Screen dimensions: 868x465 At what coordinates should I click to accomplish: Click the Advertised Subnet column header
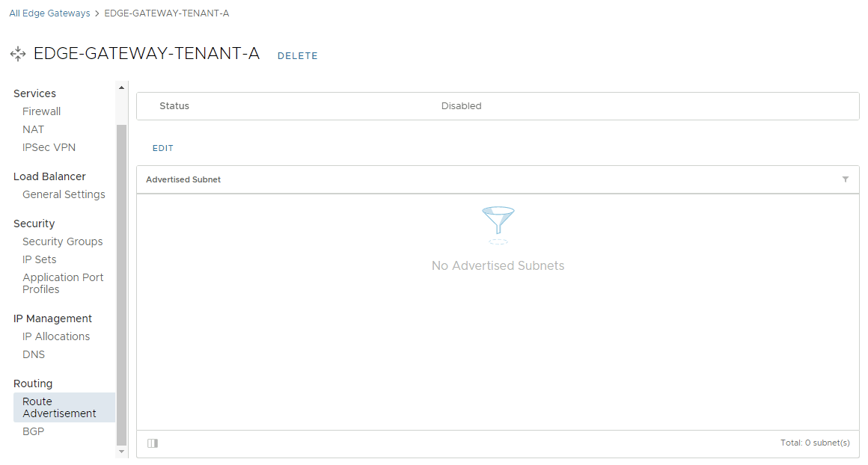[x=183, y=179]
